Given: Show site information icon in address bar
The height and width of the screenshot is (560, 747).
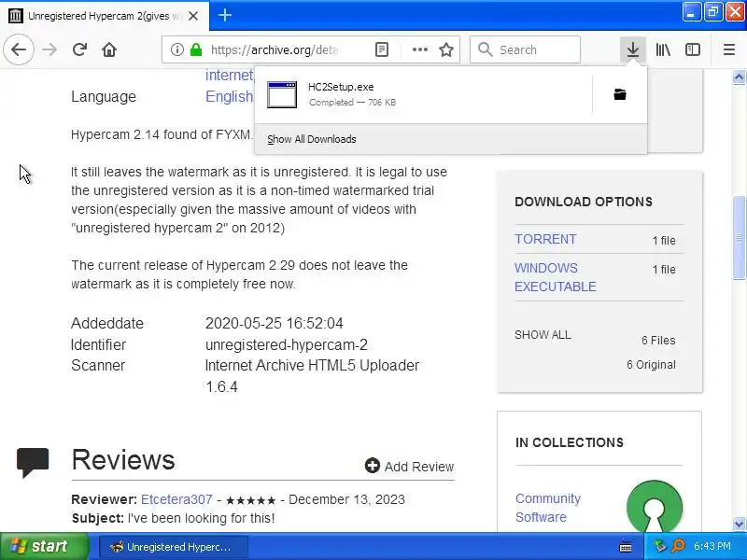Looking at the screenshot, I should click(x=176, y=49).
